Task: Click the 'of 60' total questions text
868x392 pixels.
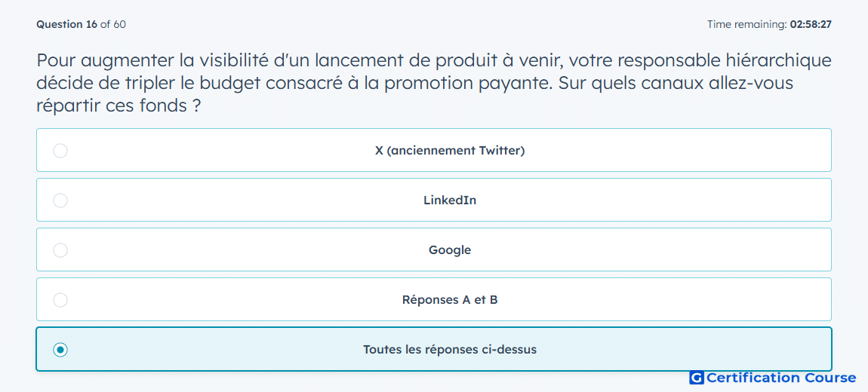Action: coord(113,24)
